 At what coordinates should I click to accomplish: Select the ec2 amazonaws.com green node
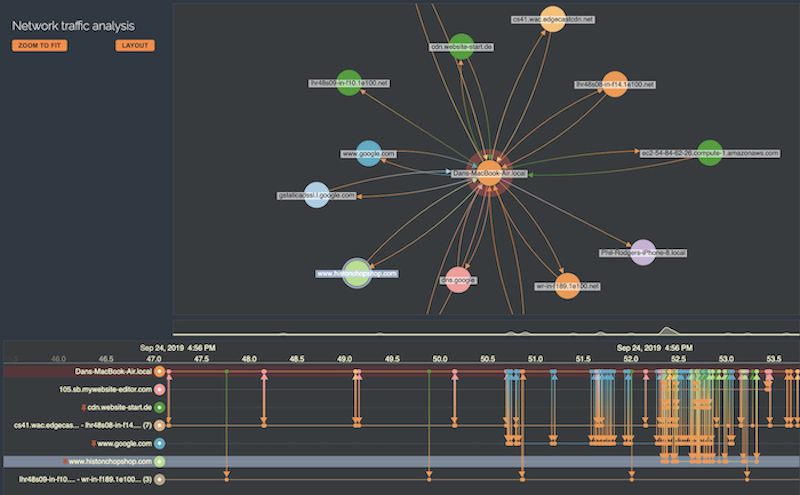pos(710,153)
